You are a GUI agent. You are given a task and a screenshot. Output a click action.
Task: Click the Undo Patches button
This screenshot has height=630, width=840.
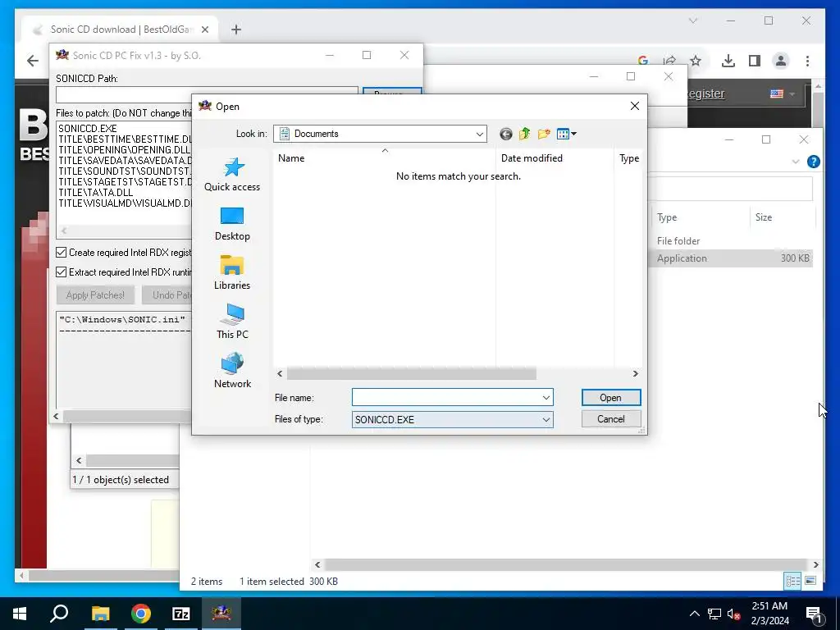(x=167, y=295)
